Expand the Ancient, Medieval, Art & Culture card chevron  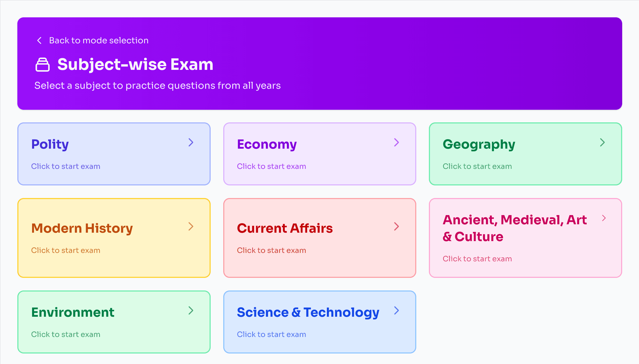click(x=604, y=218)
